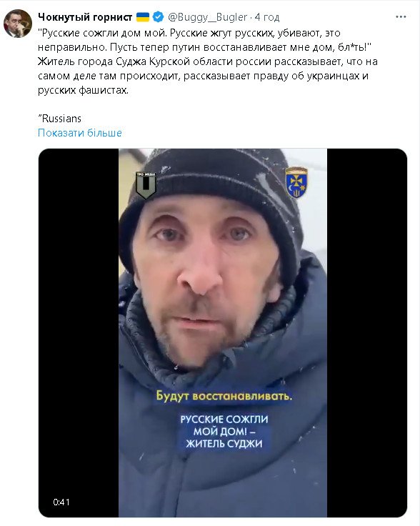420x526 pixels.
Task: Click the blue verified checkmark badge
Action: [x=158, y=16]
